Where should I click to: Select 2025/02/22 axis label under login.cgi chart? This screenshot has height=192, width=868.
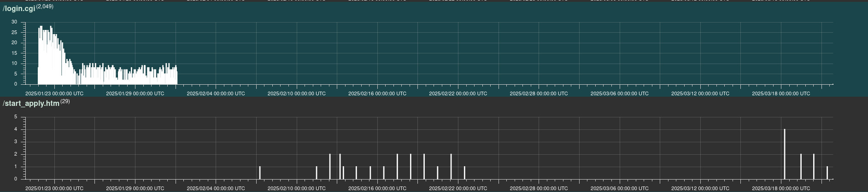[458, 93]
